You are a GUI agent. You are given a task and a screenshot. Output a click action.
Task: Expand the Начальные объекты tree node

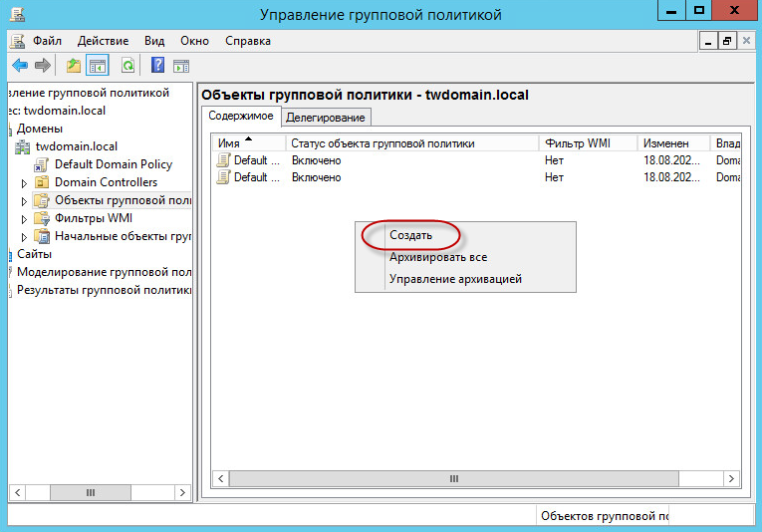point(25,237)
